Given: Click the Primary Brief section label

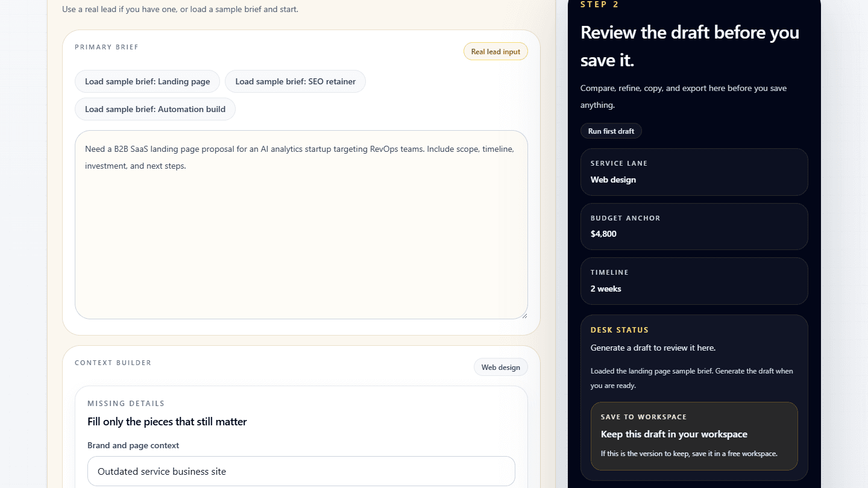Looking at the screenshot, I should pos(106,46).
